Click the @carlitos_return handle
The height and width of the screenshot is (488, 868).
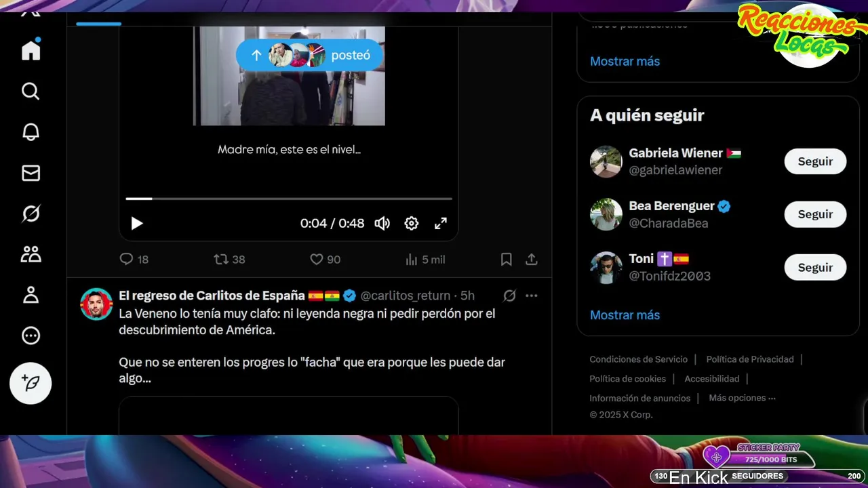tap(405, 296)
